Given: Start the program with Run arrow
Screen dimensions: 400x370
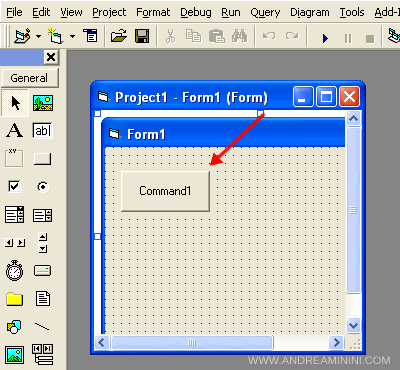Looking at the screenshot, I should click(x=325, y=38).
